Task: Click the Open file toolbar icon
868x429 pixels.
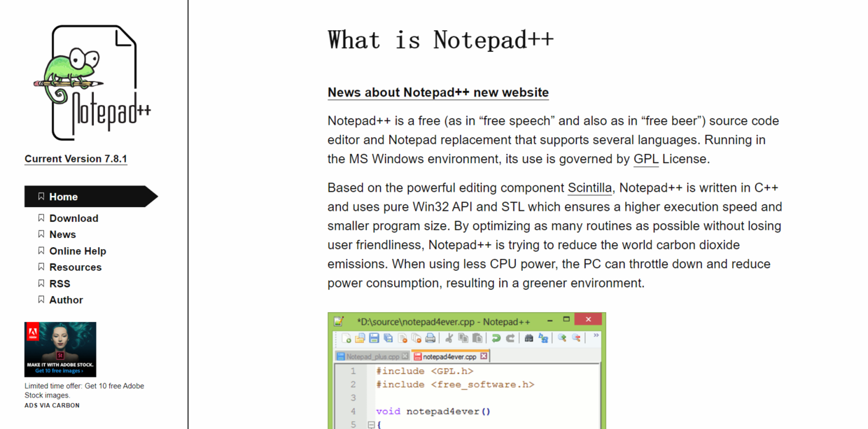Action: click(x=359, y=338)
